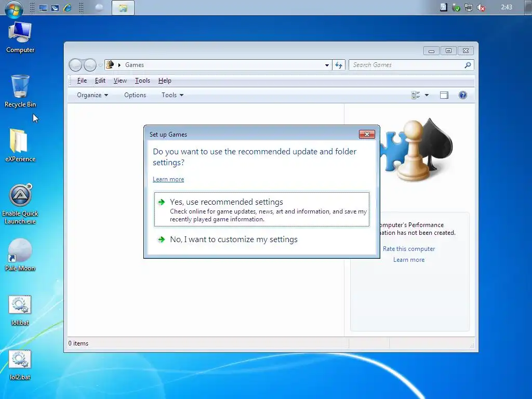Viewport: 532px width, 399px height.
Task: Click the Refresh button by address bar
Action: (339, 65)
